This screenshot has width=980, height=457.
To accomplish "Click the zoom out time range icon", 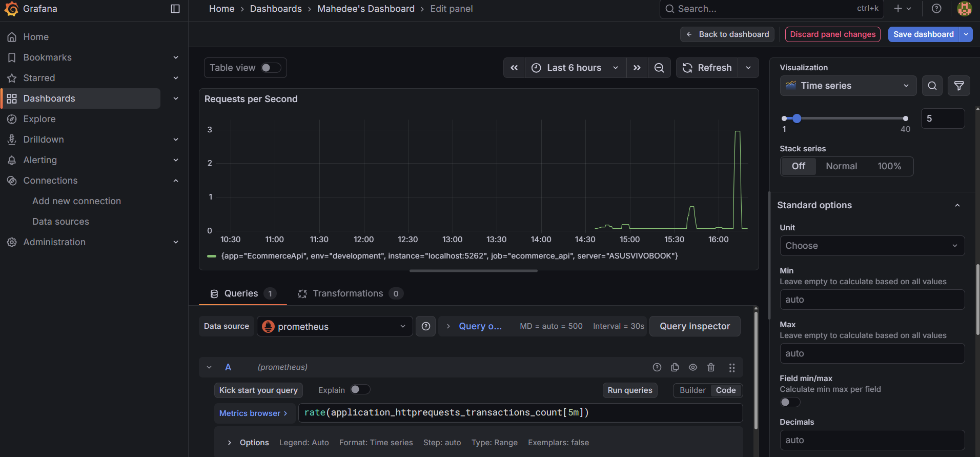I will pyautogui.click(x=659, y=68).
